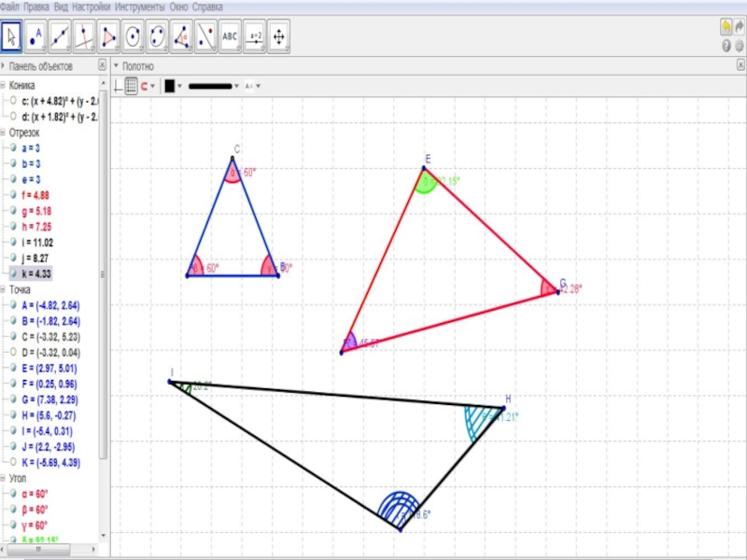Select the Move arrow tool
This screenshot has width=747, height=560.
click(x=12, y=37)
